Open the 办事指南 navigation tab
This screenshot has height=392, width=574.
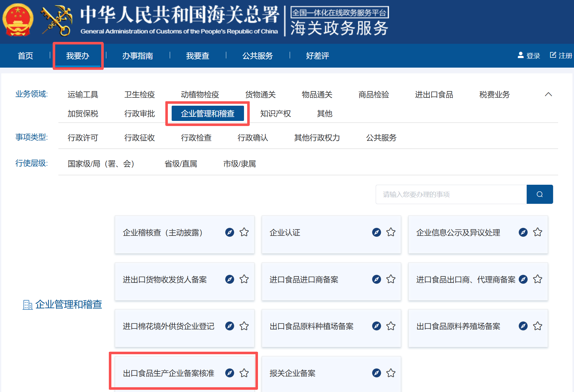(x=137, y=56)
